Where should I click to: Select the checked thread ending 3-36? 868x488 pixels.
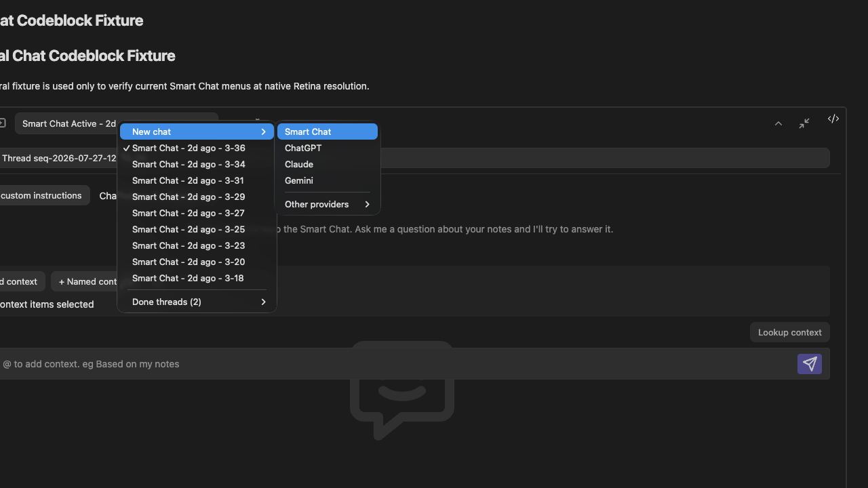pyautogui.click(x=197, y=148)
